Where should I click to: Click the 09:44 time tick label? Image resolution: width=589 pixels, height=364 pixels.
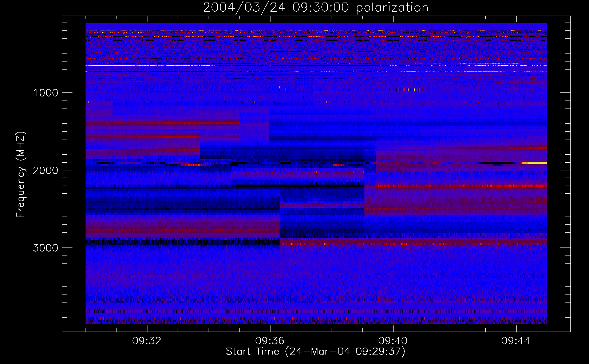[x=516, y=341]
